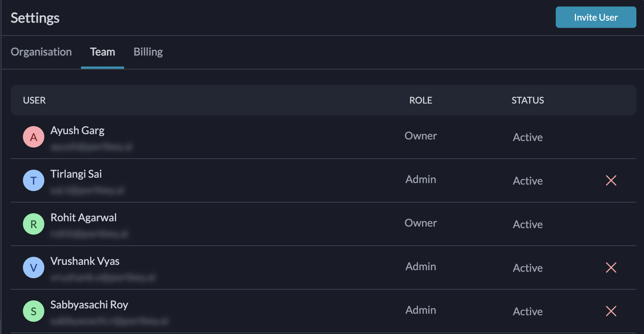Click Rohit Agarwal's green R avatar
The height and width of the screenshot is (334, 644).
[34, 224]
